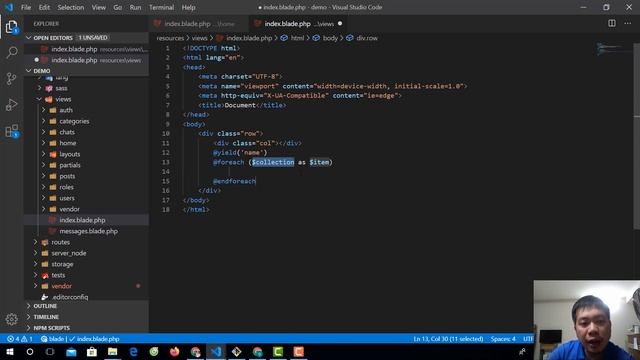The width and height of the screenshot is (640, 360).
Task: Expand the roles folder
Action: click(x=87, y=187)
